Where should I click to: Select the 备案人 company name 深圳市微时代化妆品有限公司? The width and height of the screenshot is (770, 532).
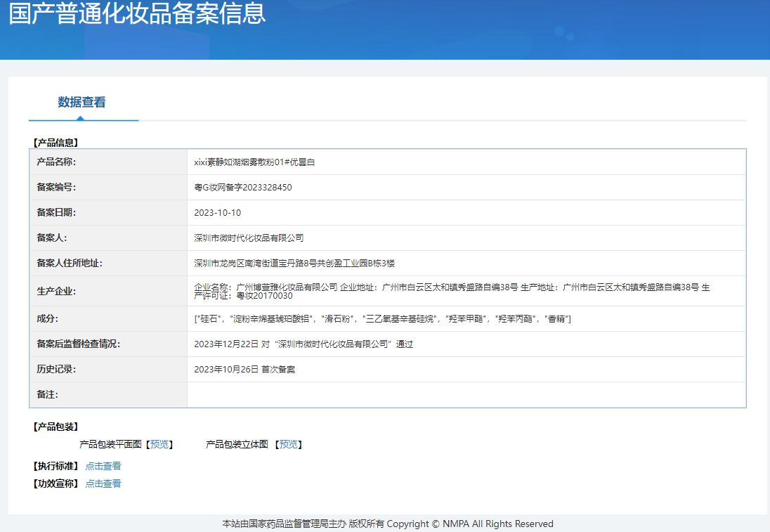click(249, 238)
